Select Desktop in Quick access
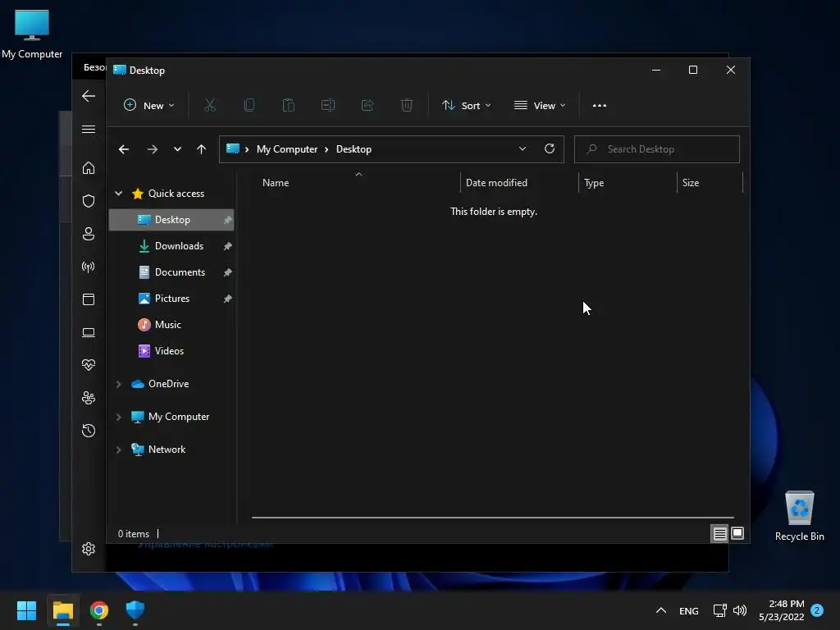Image resolution: width=840 pixels, height=630 pixels. [x=171, y=220]
